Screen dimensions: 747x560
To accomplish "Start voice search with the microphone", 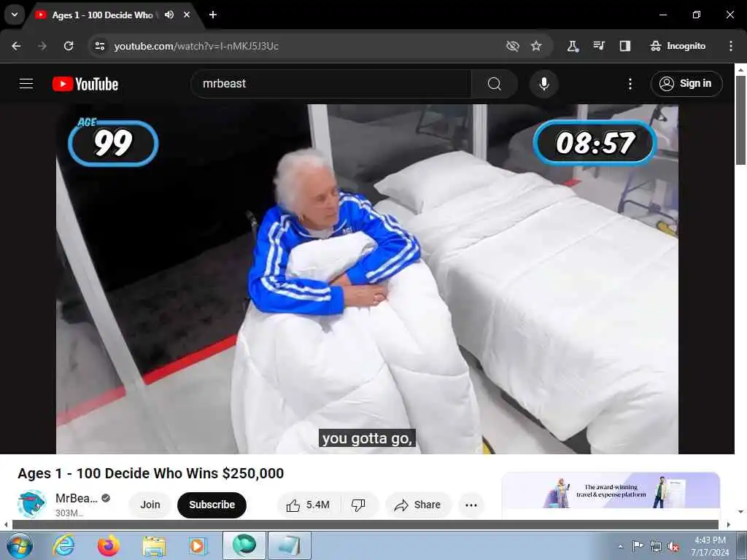I will [x=544, y=84].
